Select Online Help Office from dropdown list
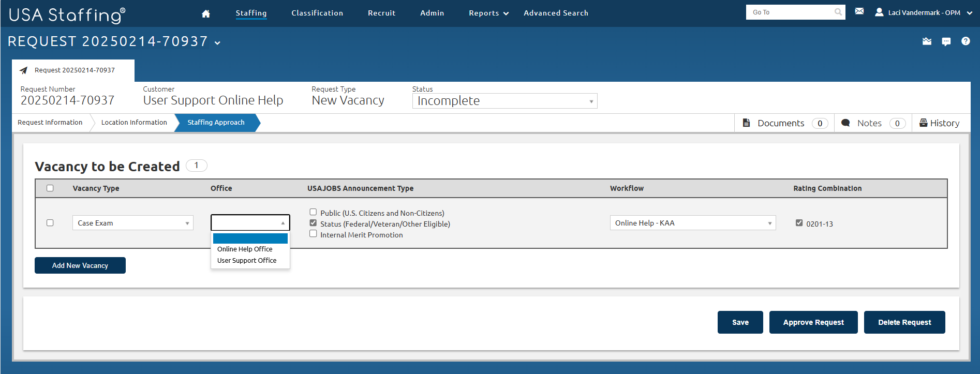980x374 pixels. (x=245, y=249)
